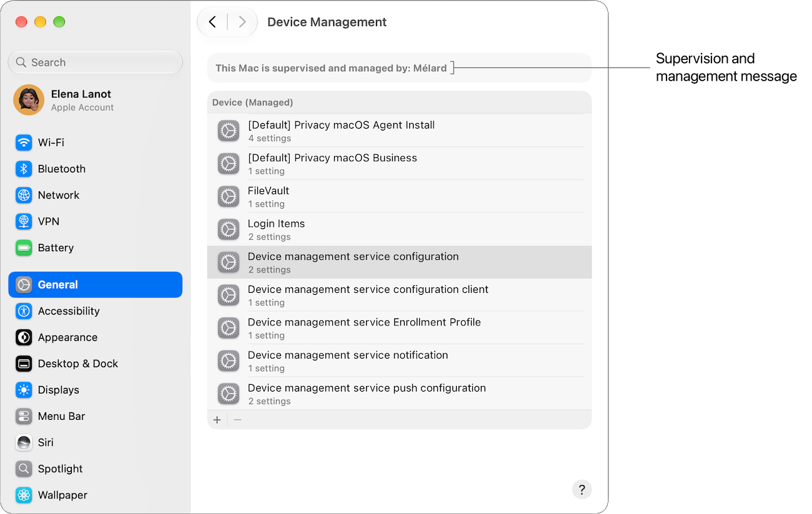This screenshot has width=812, height=514.
Task: Go forward with the right chevron button
Action: 242,22
